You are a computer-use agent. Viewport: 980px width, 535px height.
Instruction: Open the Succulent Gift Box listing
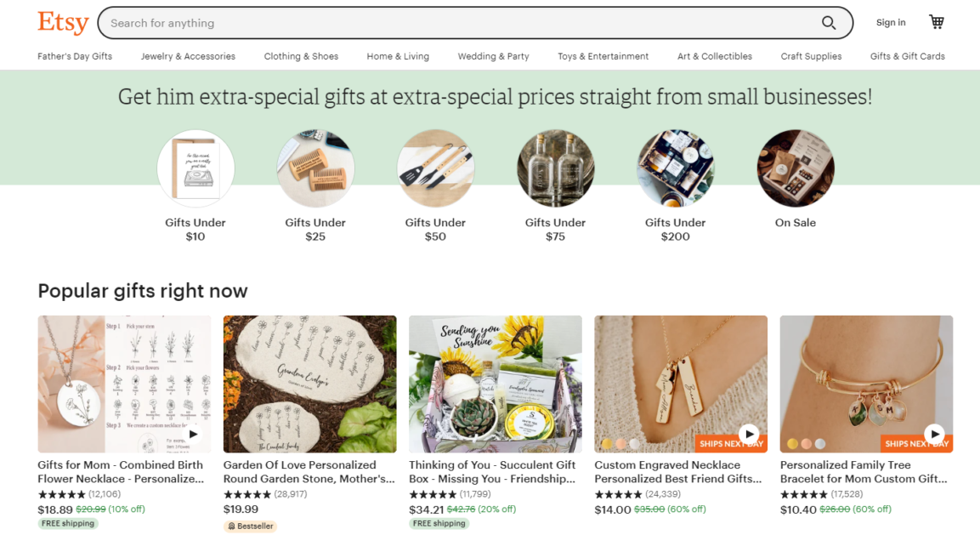coord(495,384)
